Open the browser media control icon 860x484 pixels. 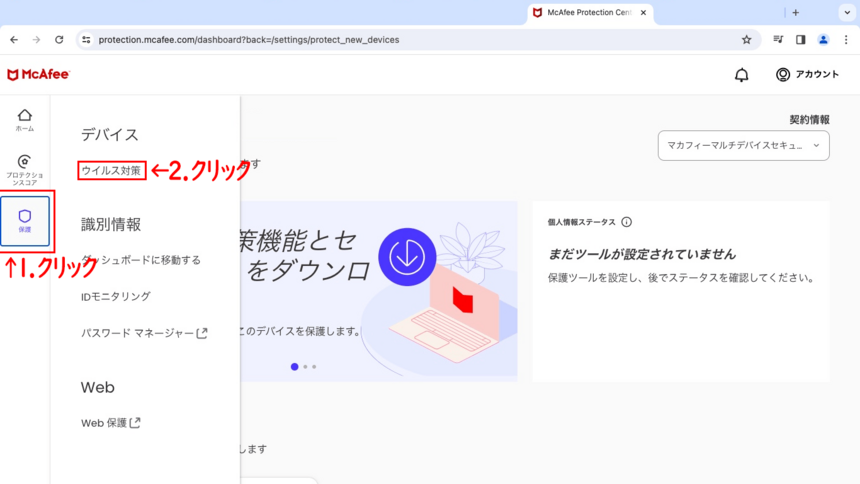tap(778, 40)
